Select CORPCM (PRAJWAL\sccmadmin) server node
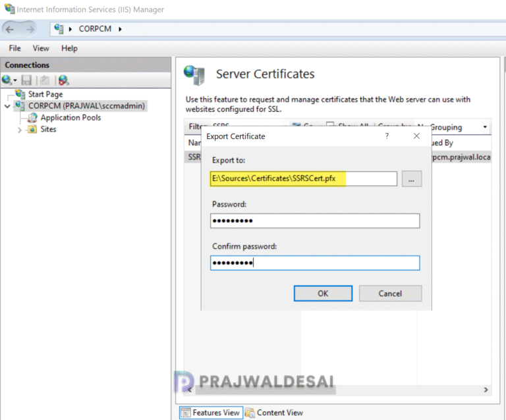The image size is (506, 420). (x=86, y=106)
